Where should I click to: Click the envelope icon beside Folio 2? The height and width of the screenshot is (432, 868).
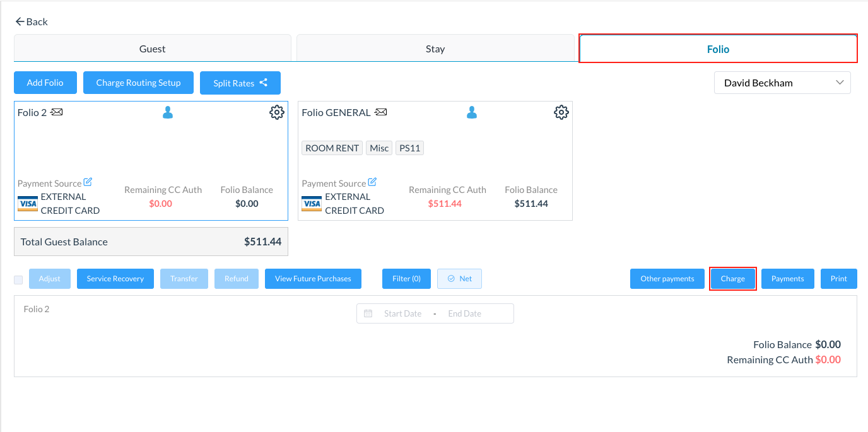point(57,112)
